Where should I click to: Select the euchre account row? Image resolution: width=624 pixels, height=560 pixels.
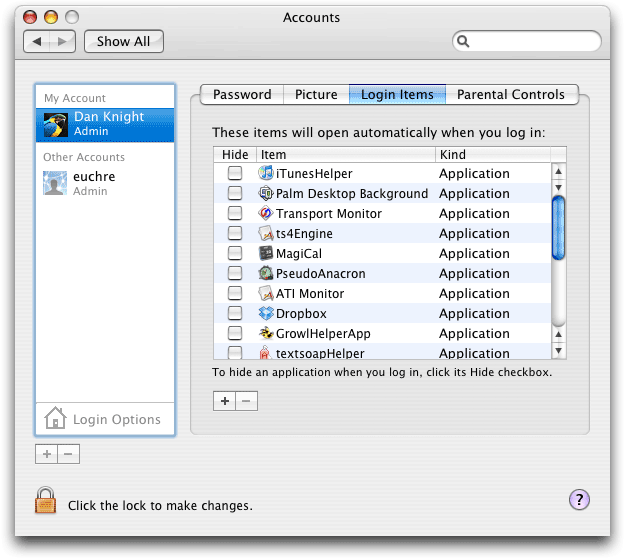[x=105, y=183]
